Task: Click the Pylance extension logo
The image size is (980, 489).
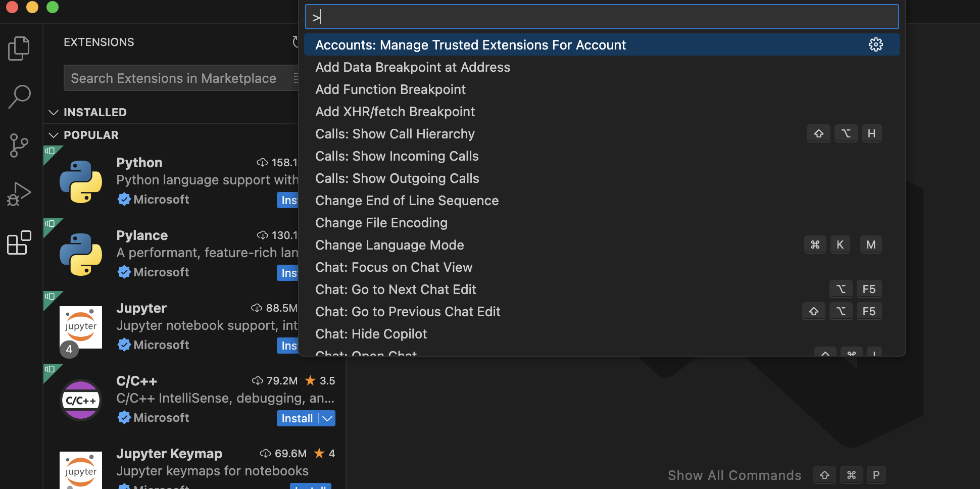Action: tap(81, 255)
